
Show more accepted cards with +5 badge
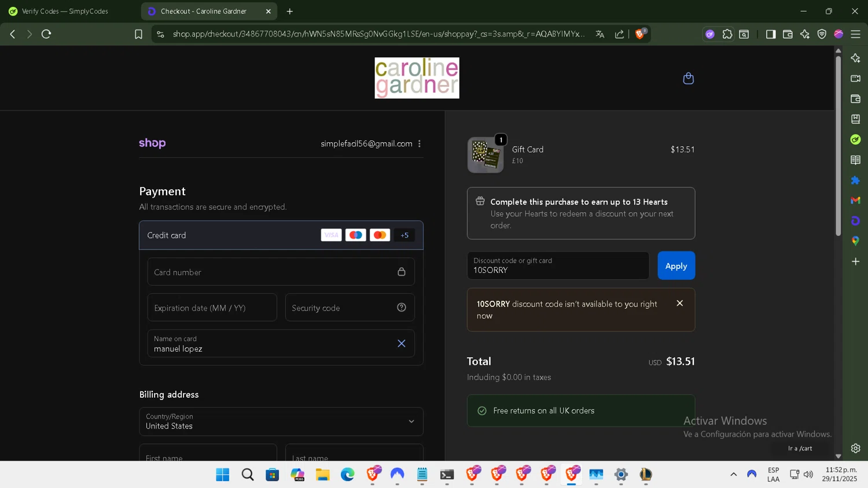404,235
